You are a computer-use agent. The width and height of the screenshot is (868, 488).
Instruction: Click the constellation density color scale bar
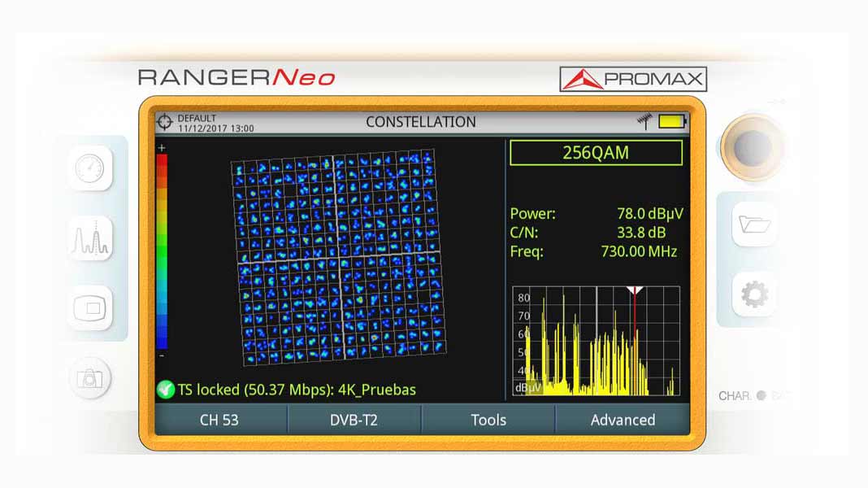click(x=162, y=251)
